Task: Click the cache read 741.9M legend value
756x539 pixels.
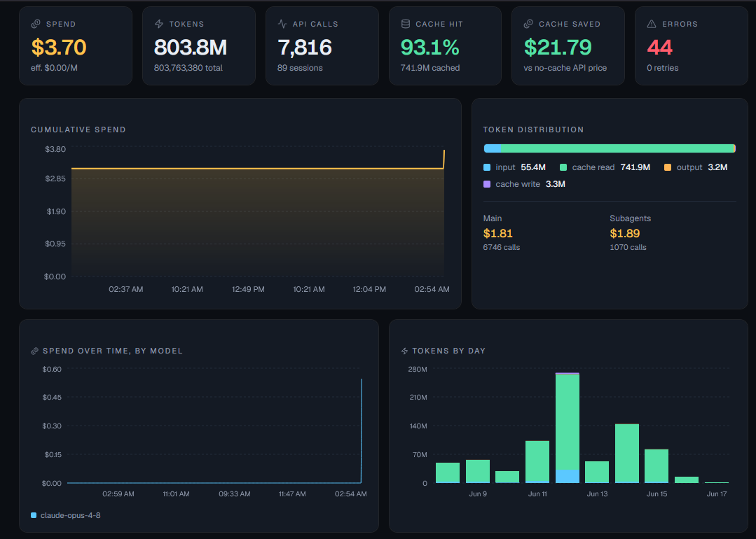Action: 635,167
